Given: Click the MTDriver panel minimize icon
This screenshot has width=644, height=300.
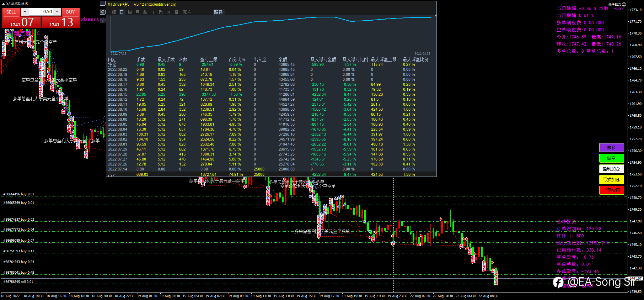Looking at the screenshot, I should pos(102,4).
